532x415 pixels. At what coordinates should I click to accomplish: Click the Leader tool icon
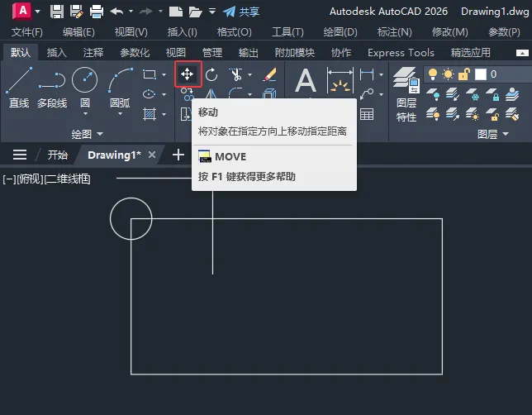367,93
